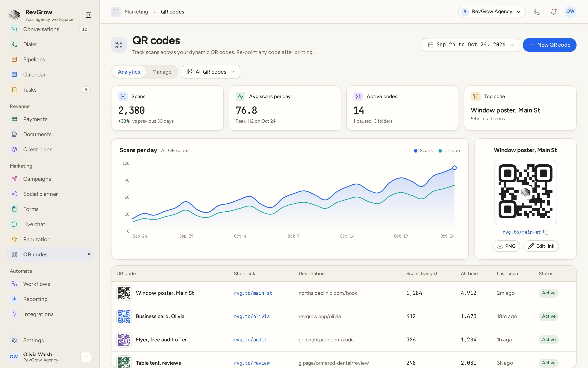The width and height of the screenshot is (588, 368).
Task: Expand the Sep 24 to Oct 24 date range picker
Action: coord(471,45)
